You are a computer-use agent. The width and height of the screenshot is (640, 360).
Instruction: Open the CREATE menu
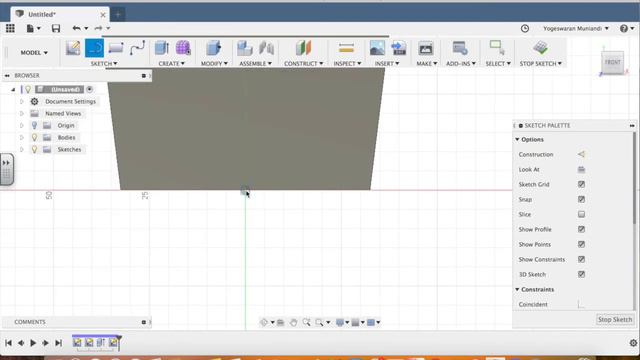[171, 64]
